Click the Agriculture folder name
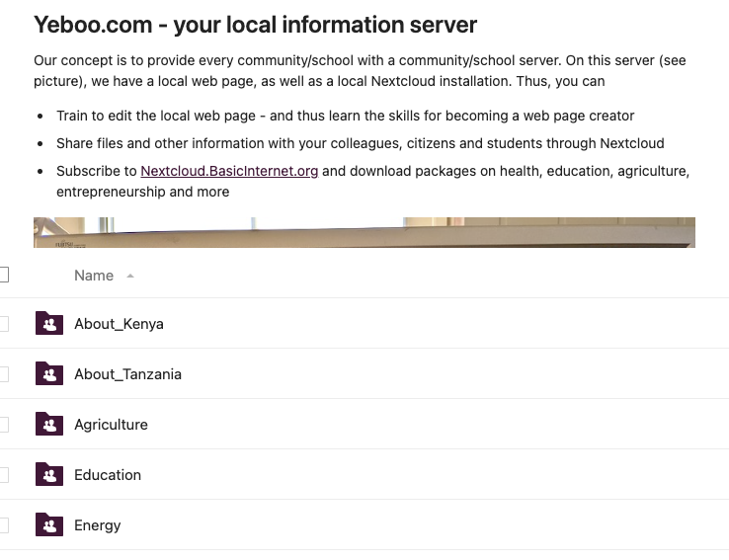The image size is (729, 560). click(111, 425)
